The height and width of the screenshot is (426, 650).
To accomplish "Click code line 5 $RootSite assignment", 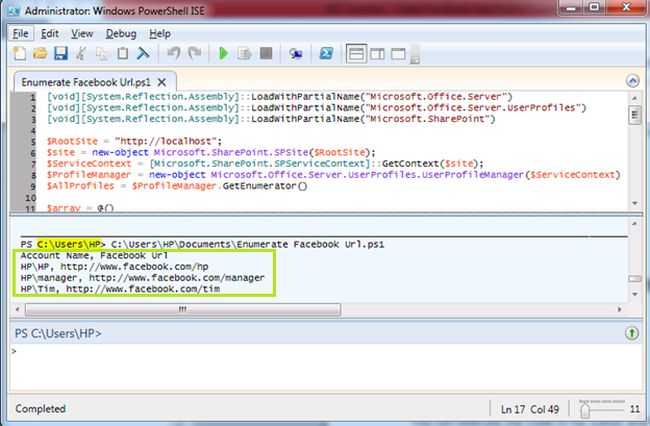I will coord(134,141).
